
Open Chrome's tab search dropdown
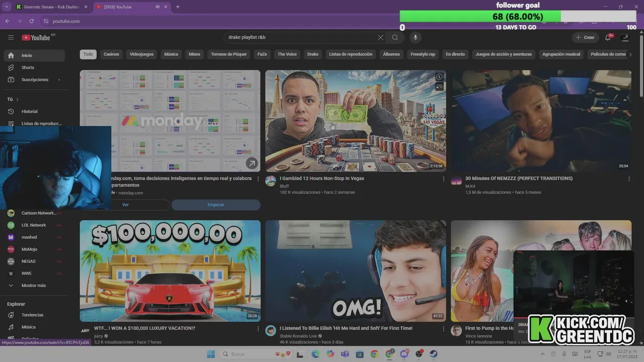point(6,7)
